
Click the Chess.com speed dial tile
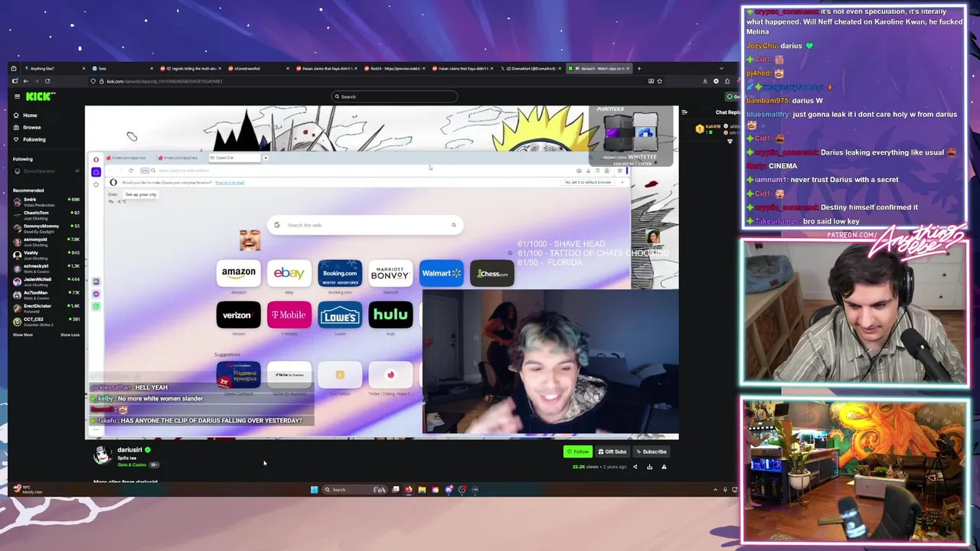[492, 273]
